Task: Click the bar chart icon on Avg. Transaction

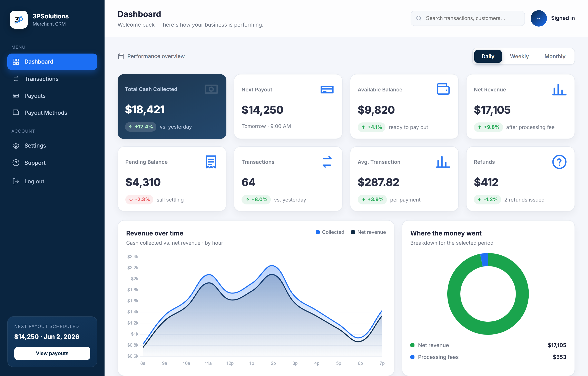Action: pos(443,162)
